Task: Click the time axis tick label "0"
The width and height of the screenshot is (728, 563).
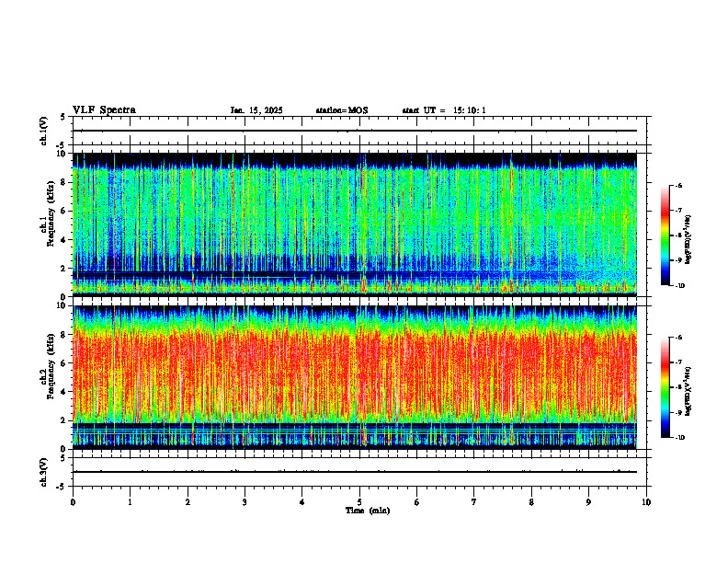Action: tap(73, 502)
